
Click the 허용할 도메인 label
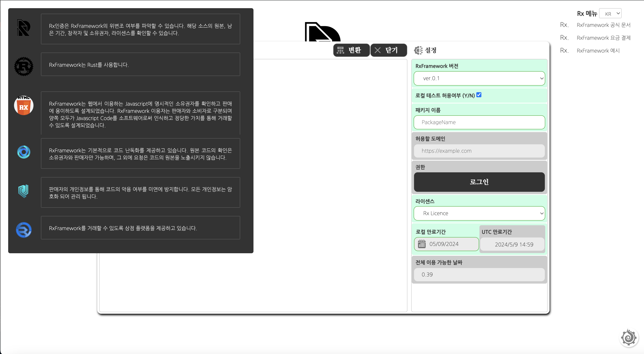click(x=430, y=139)
